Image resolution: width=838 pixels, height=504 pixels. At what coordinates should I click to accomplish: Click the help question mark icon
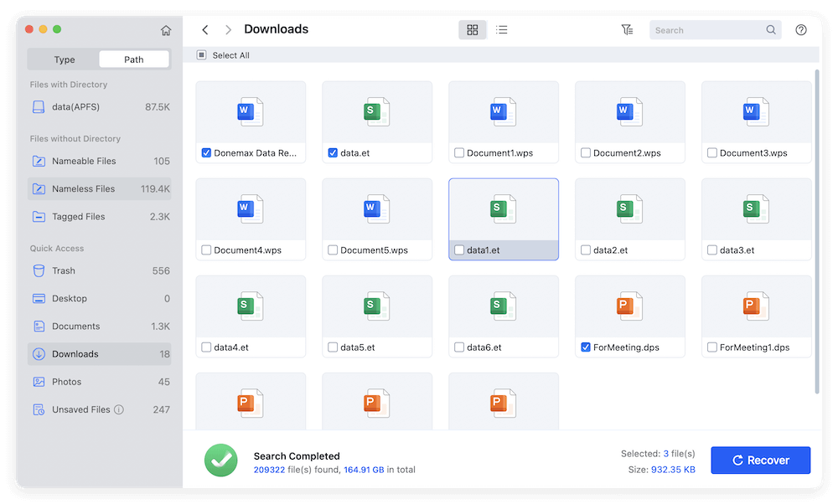pyautogui.click(x=800, y=29)
